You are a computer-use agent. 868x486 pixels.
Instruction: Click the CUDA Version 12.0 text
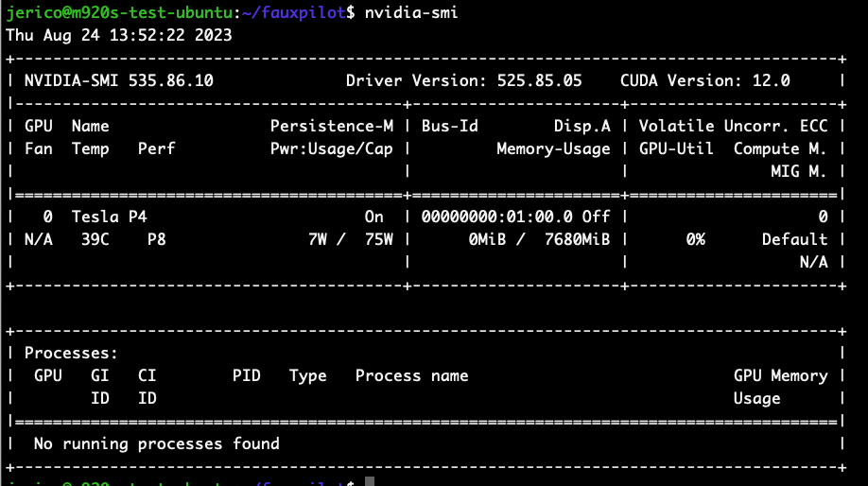[704, 80]
